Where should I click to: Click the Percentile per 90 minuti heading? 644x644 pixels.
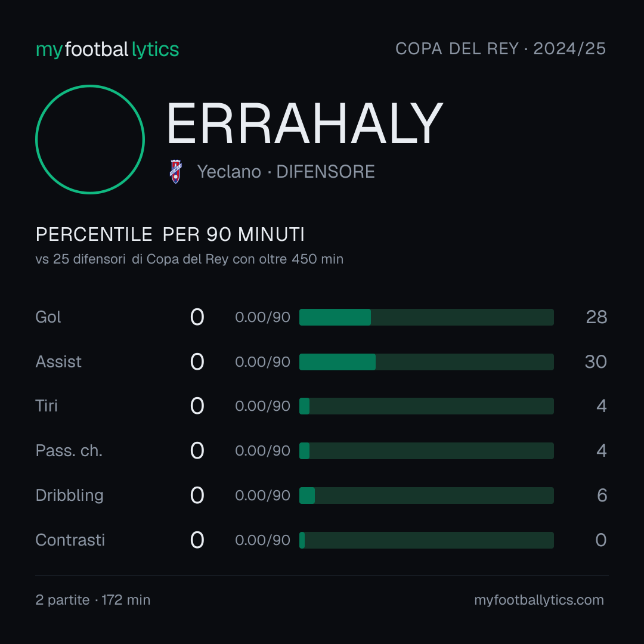coord(170,234)
